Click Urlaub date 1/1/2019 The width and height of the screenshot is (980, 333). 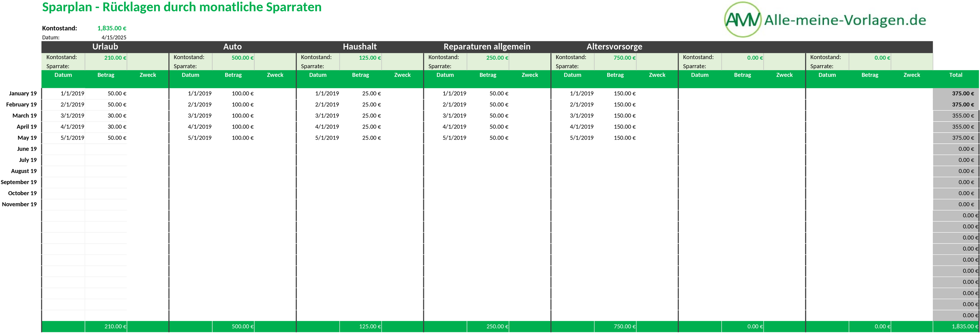pyautogui.click(x=72, y=94)
